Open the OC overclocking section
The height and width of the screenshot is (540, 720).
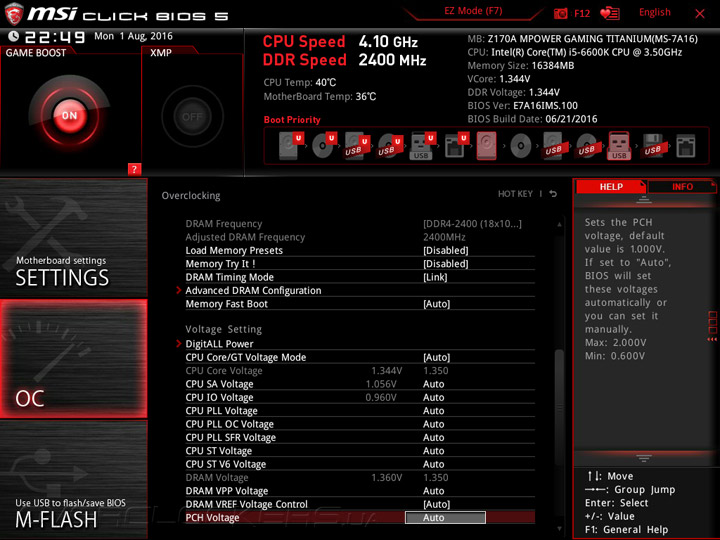(73, 359)
